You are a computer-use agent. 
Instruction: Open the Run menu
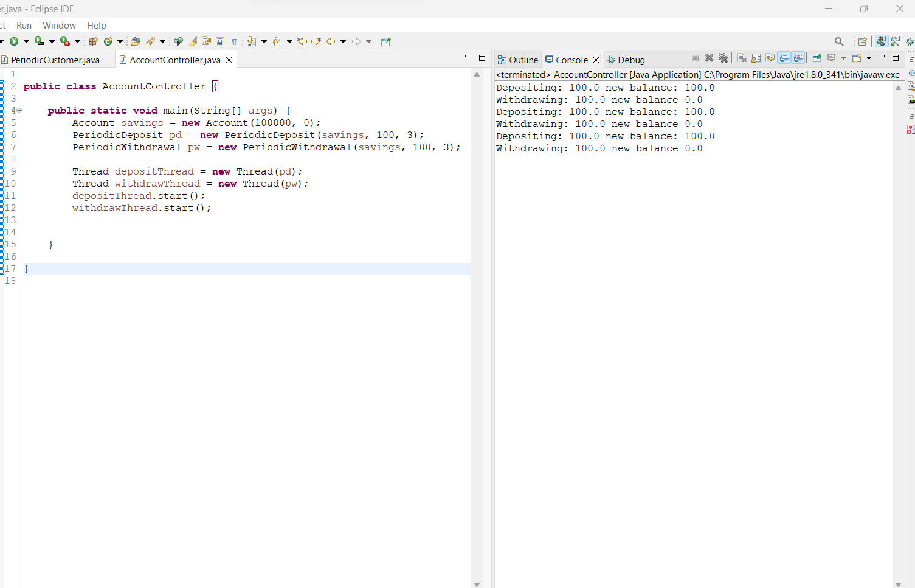click(24, 25)
